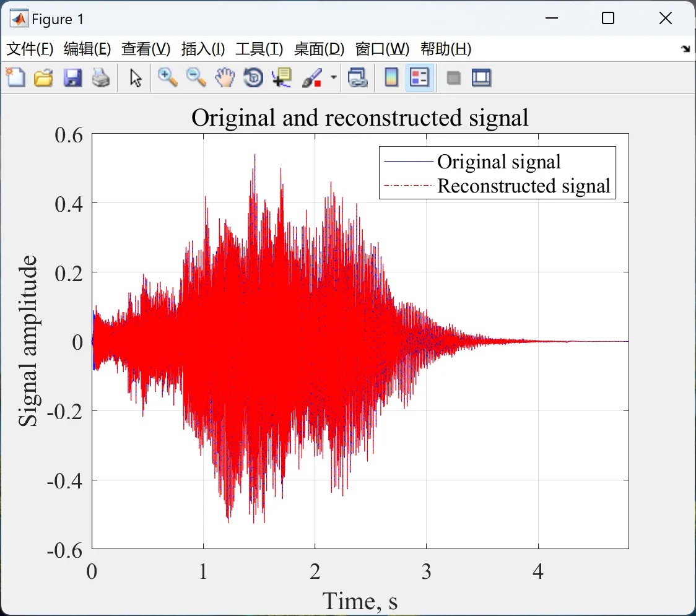Open a file using the folder icon
The image size is (696, 616).
click(x=43, y=77)
